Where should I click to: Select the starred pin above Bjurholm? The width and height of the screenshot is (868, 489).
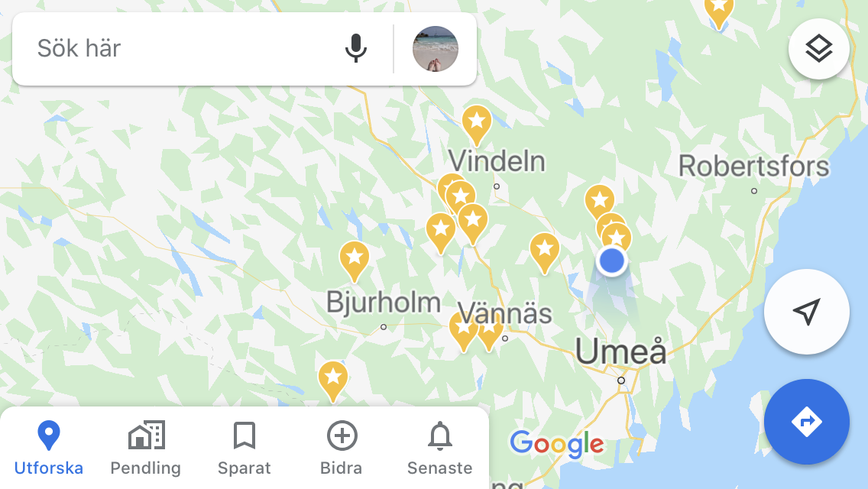(355, 261)
